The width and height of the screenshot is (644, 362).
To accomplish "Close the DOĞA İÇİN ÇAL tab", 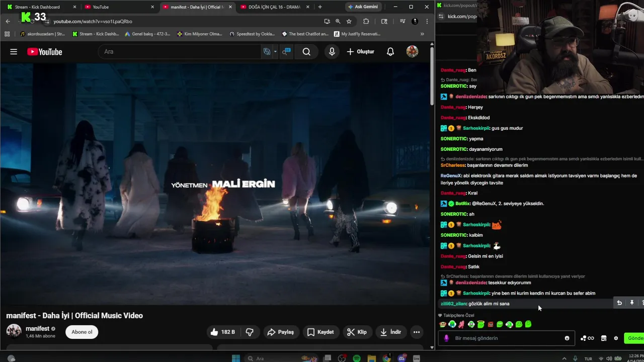I will click(x=308, y=7).
